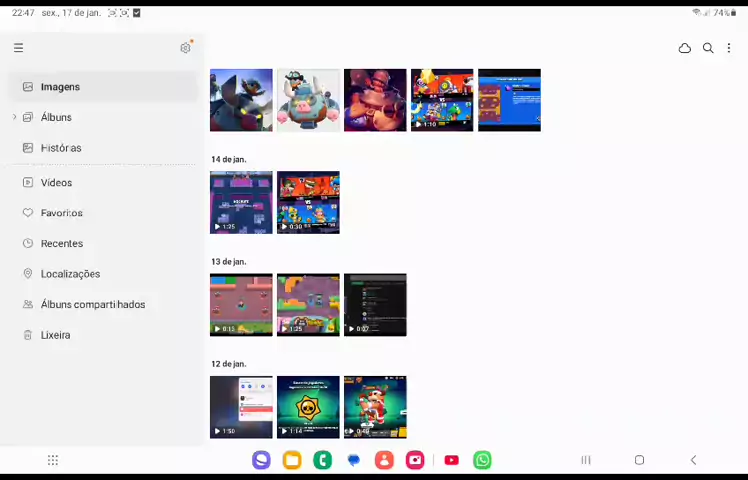Open Histórias from the sidebar
Screen dimensions: 748x480
(x=60, y=148)
